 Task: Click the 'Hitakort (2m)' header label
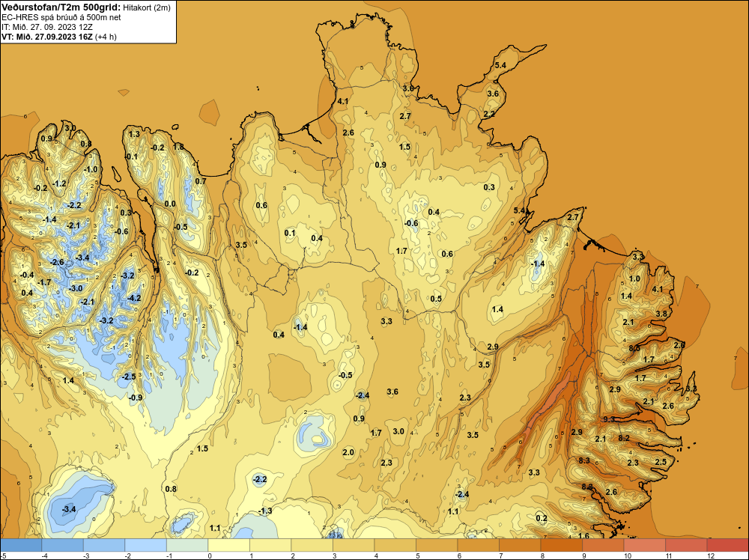pyautogui.click(x=147, y=7)
